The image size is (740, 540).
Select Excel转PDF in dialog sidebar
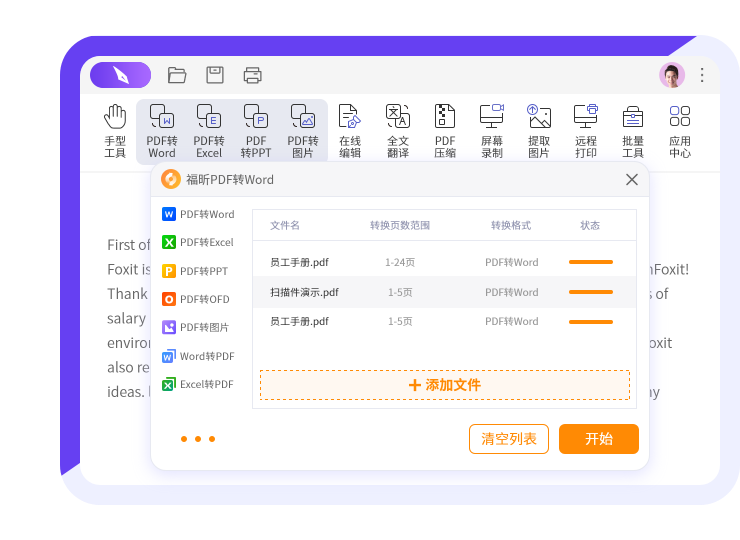click(x=198, y=384)
